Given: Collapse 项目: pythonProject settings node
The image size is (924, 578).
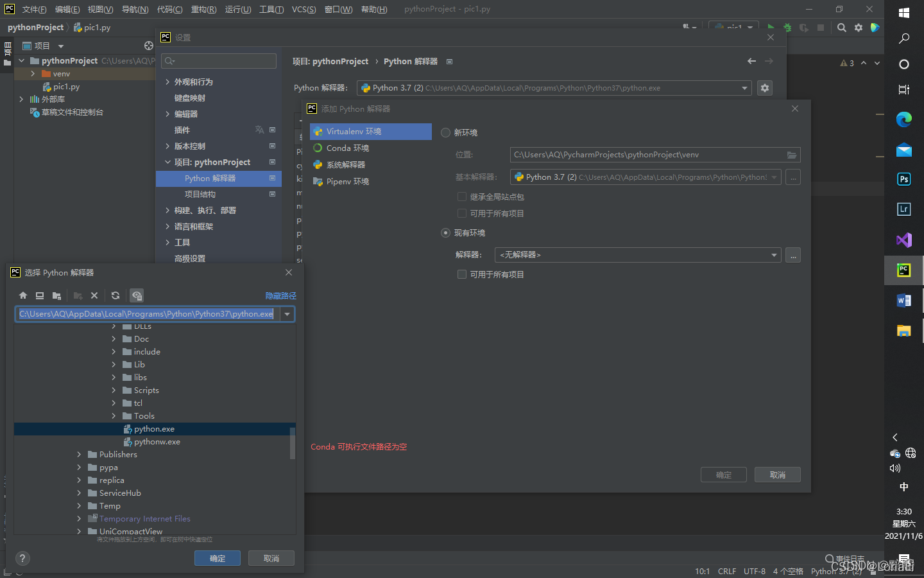Looking at the screenshot, I should tap(167, 162).
